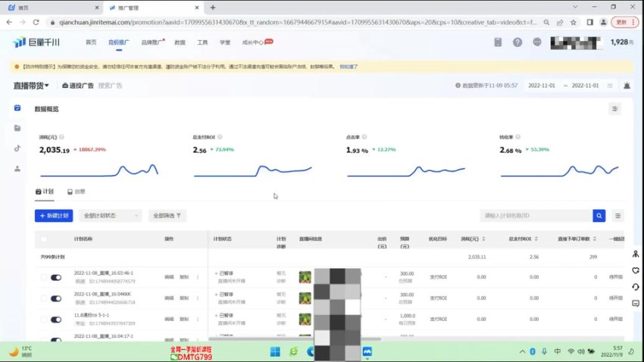Expand the 全部计划状态 dropdown

pos(111,216)
